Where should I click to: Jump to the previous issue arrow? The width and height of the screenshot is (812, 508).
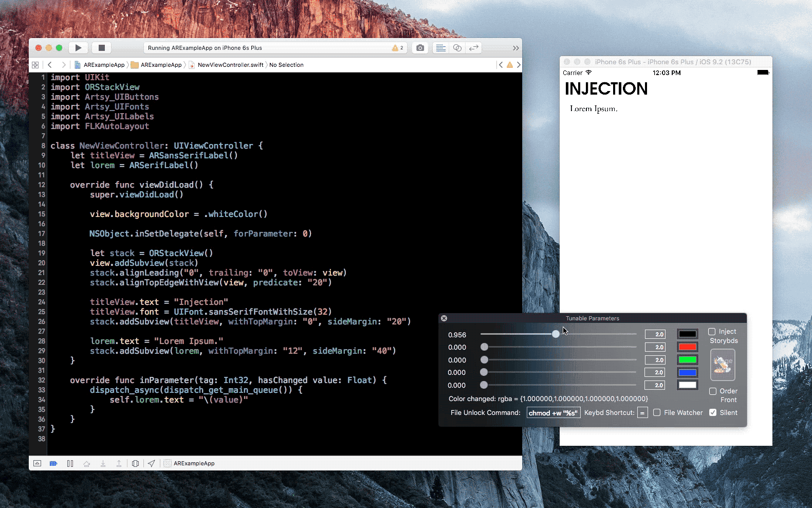click(x=501, y=65)
